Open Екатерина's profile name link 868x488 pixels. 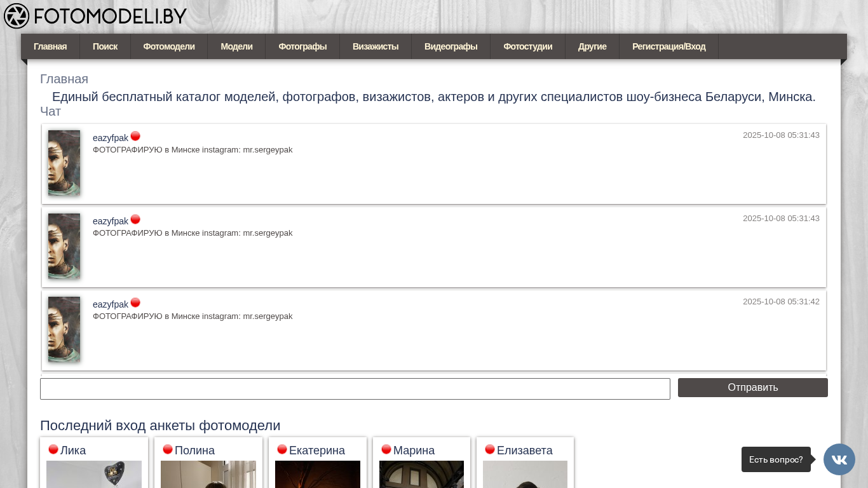pyautogui.click(x=317, y=451)
